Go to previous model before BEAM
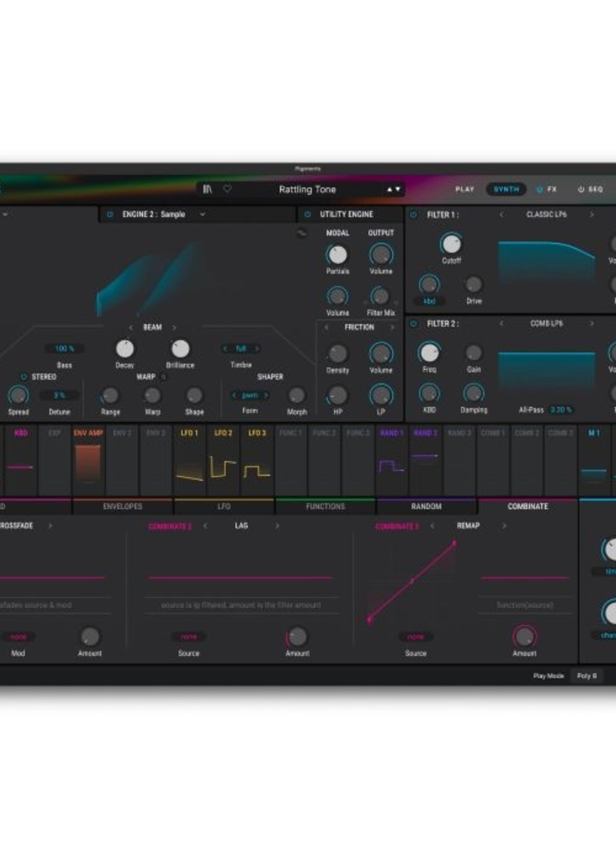 (131, 327)
